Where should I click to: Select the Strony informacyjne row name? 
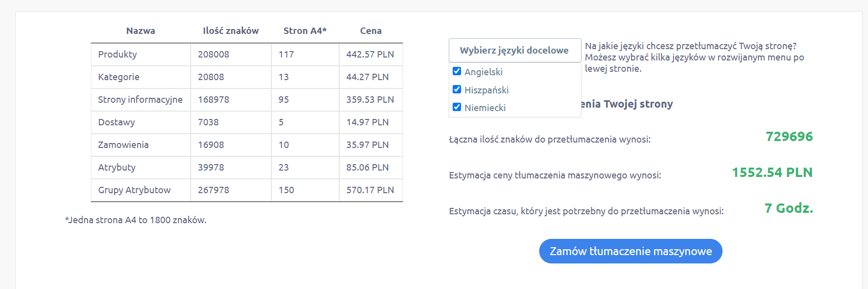[140, 100]
